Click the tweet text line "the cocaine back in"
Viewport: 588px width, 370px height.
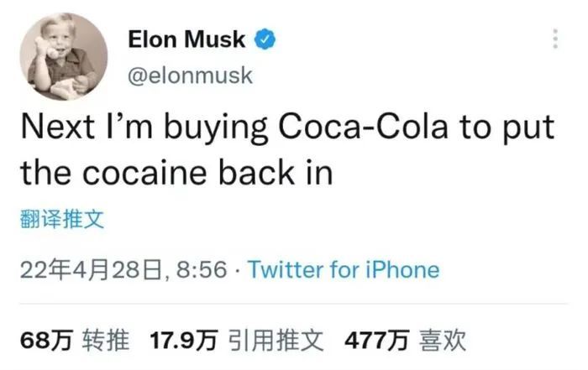176,173
